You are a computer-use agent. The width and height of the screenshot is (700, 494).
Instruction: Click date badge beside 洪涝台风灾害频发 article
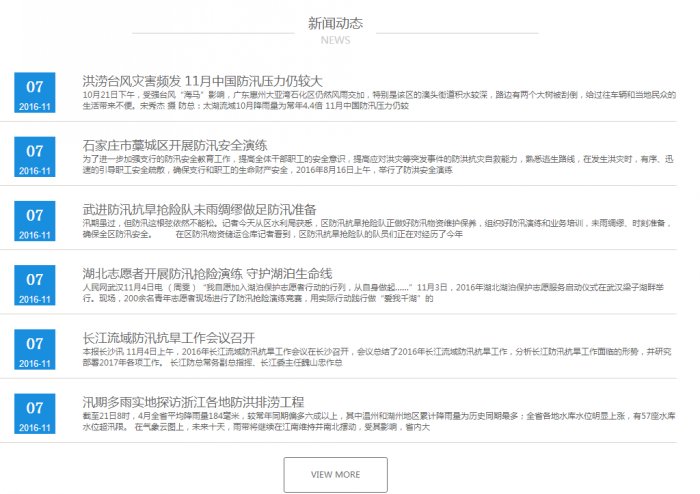tap(35, 93)
